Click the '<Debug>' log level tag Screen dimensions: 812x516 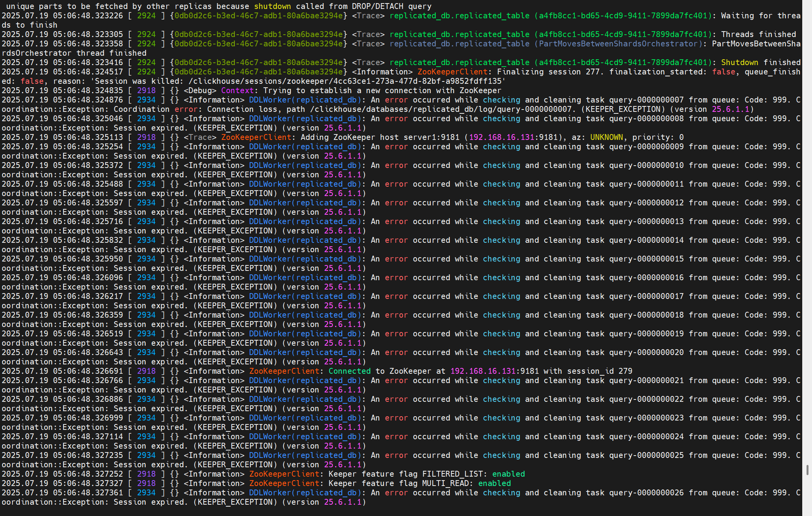[x=200, y=90]
